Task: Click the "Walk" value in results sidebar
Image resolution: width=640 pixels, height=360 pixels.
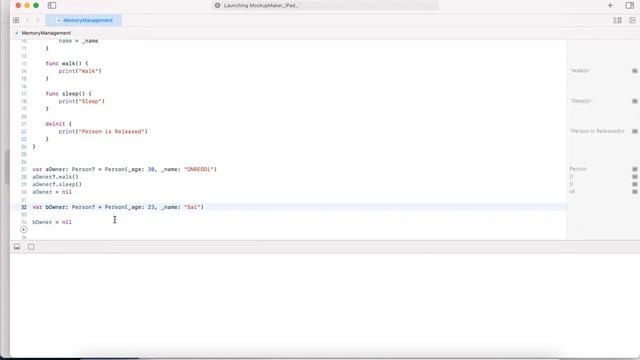Action: 580,71
